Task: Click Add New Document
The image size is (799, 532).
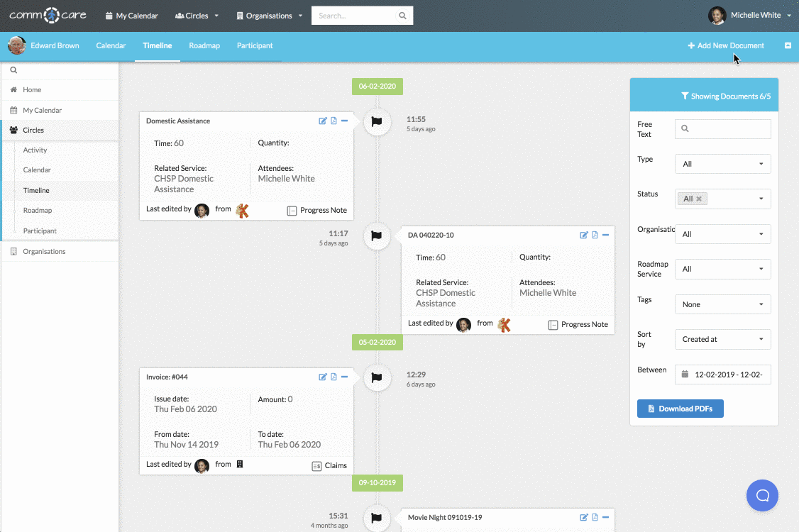Action: (726, 45)
